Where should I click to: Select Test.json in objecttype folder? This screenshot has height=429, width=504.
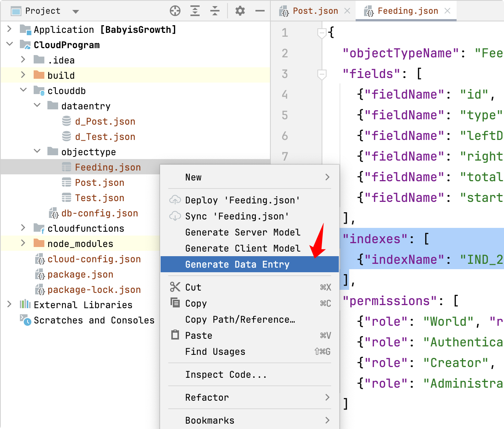[99, 198]
